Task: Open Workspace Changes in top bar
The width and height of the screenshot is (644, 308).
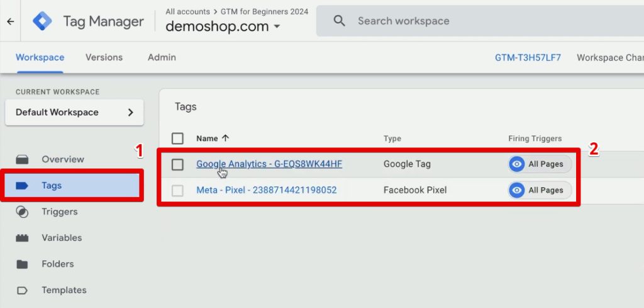Action: coord(610,57)
